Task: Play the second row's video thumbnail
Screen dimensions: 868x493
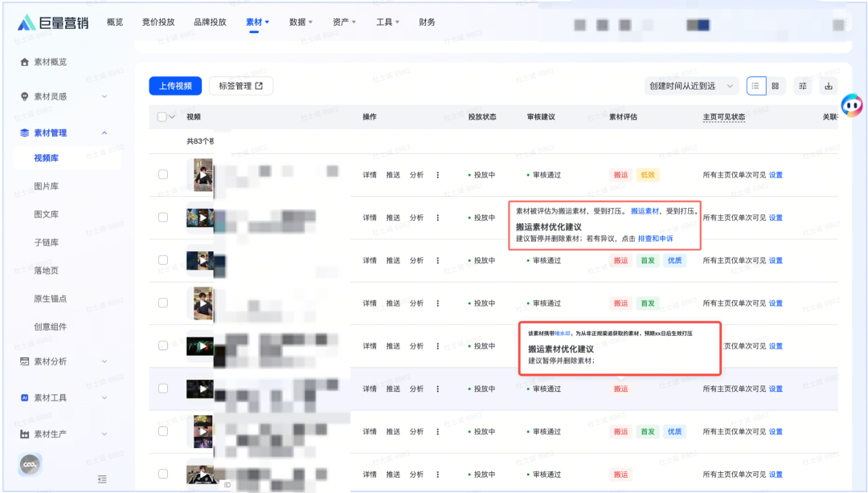Action: [203, 218]
